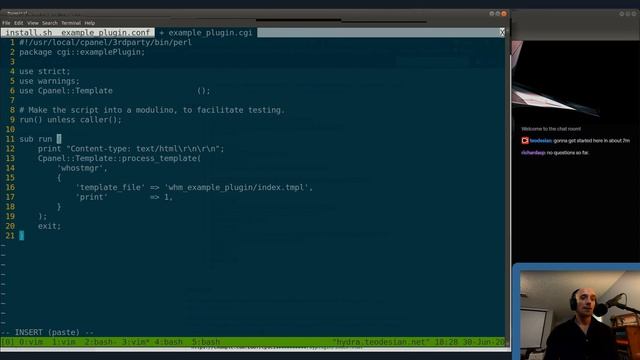This screenshot has width=640, height=360.
Task: Click the channel badge icon beside teodesian
Action: (x=525, y=141)
